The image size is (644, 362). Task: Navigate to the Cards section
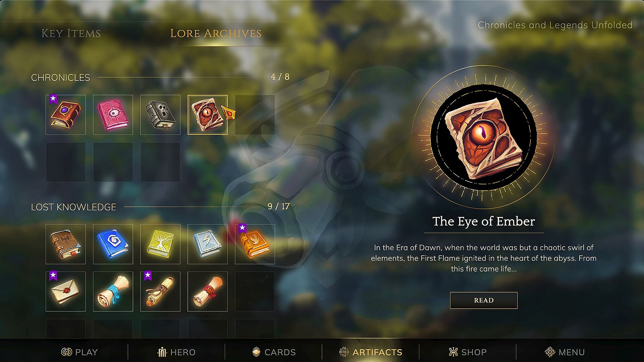tap(274, 352)
